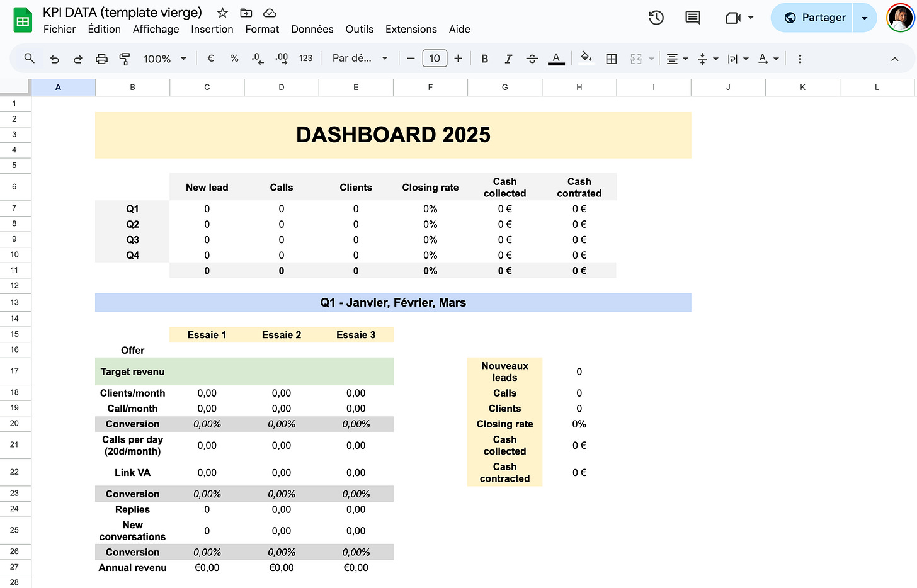
Task: Expand the merge cells options arrow
Action: tap(651, 59)
